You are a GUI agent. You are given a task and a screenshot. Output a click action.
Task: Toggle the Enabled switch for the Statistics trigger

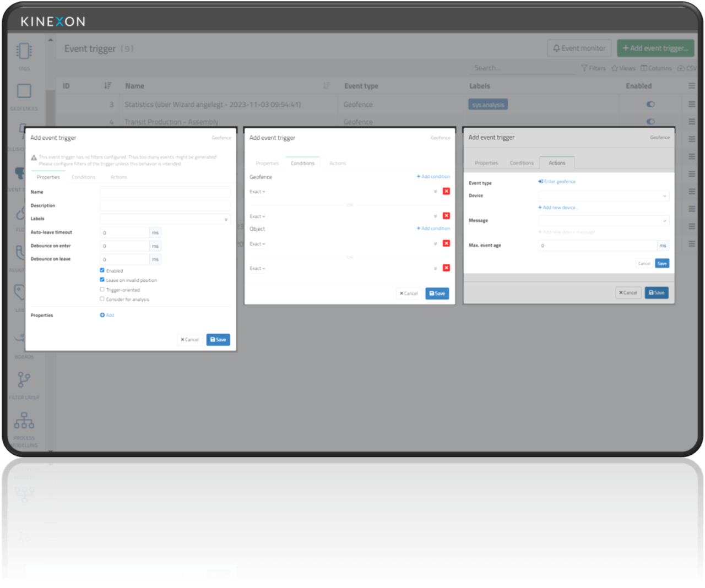click(650, 104)
